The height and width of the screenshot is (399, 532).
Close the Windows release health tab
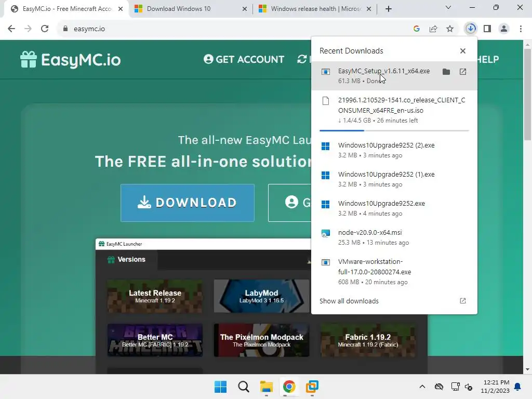[369, 9]
